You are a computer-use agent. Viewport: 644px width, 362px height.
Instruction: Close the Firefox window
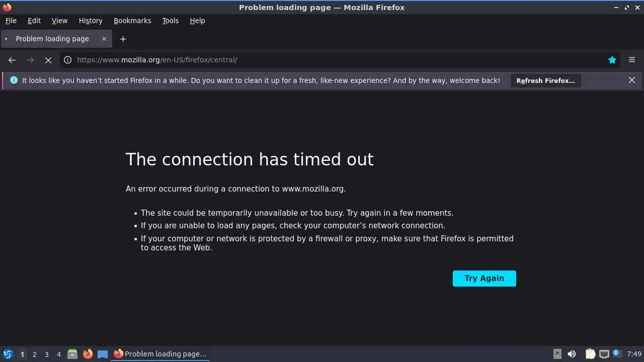(x=637, y=7)
